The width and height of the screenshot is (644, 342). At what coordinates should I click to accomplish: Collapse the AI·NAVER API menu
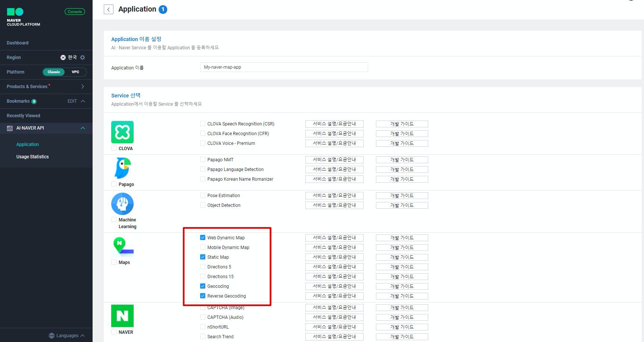click(x=83, y=128)
